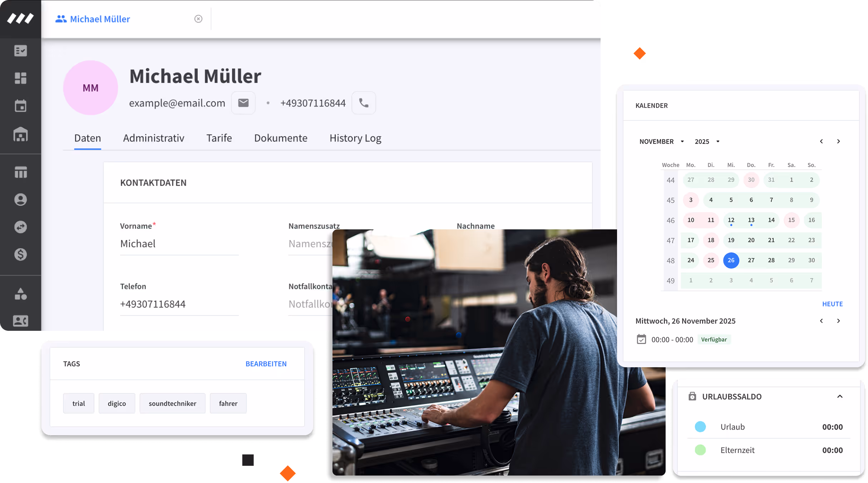Open the person profile sidebar icon
868x483 pixels.
20,199
